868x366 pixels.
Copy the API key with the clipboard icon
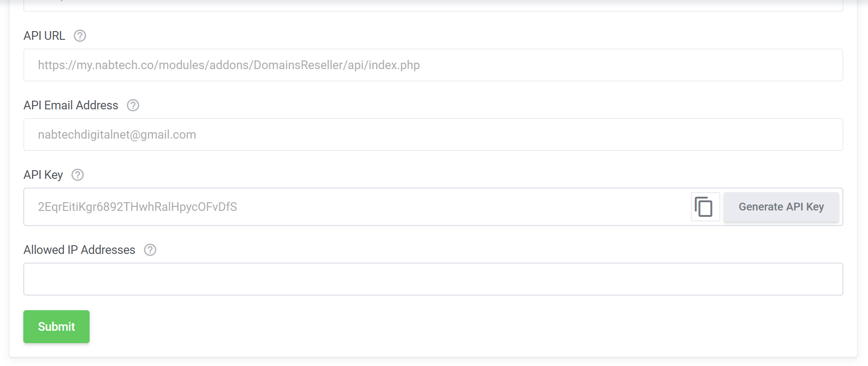pyautogui.click(x=705, y=207)
